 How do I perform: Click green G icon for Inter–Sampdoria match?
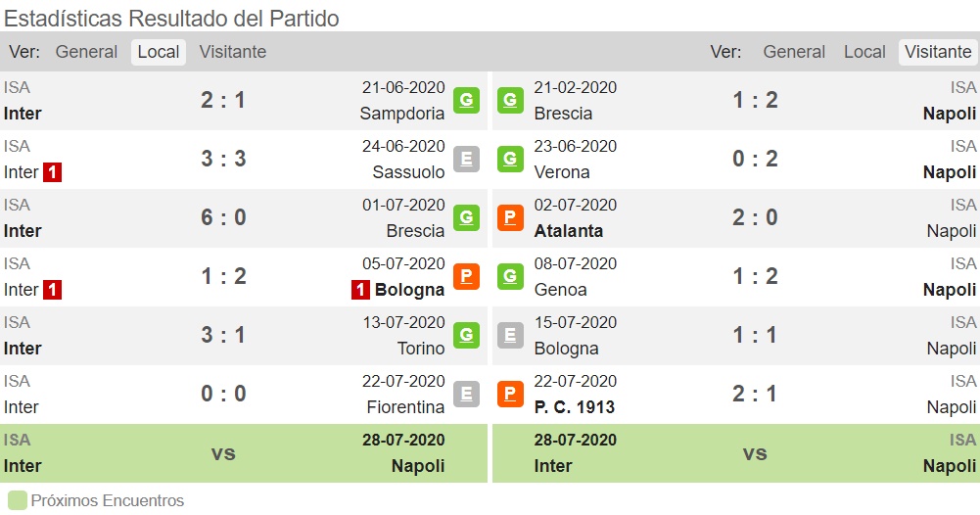466,100
